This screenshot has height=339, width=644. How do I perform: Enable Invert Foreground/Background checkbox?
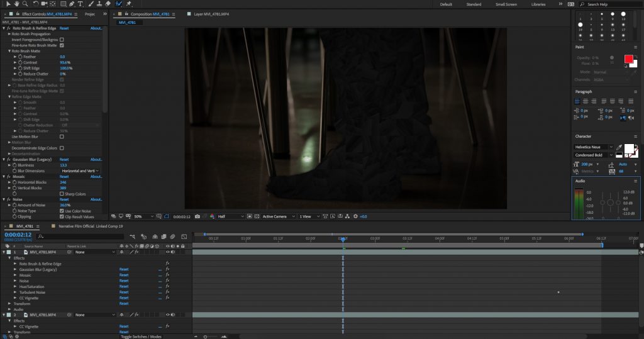62,40
